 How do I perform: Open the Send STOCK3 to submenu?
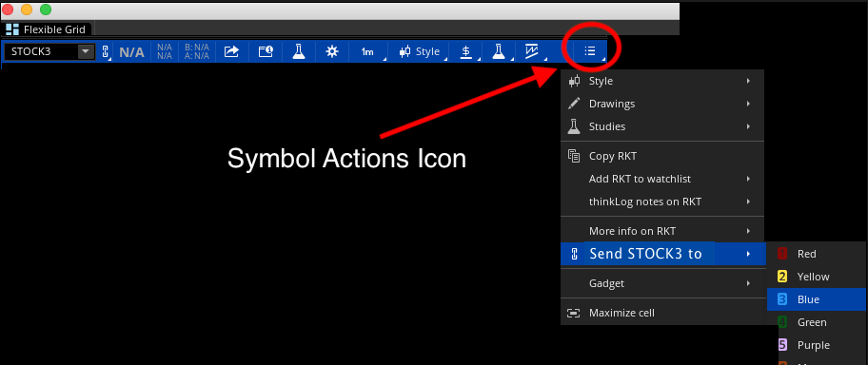click(x=662, y=254)
